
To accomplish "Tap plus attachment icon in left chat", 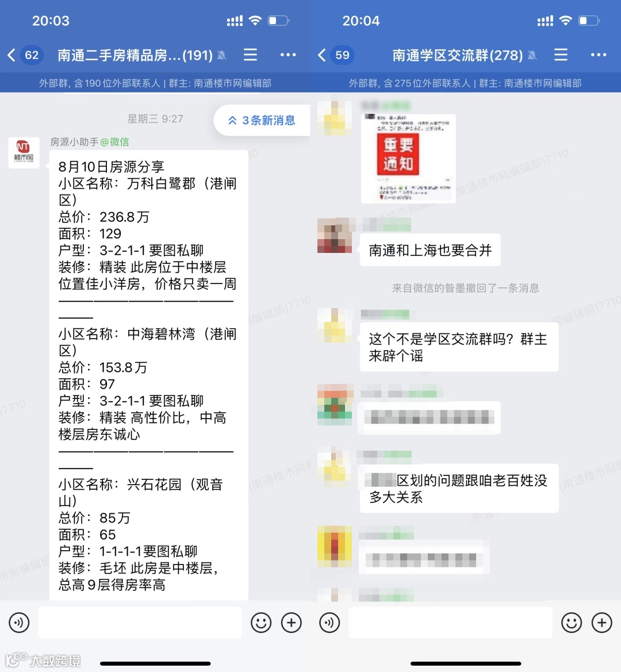I will (x=292, y=623).
